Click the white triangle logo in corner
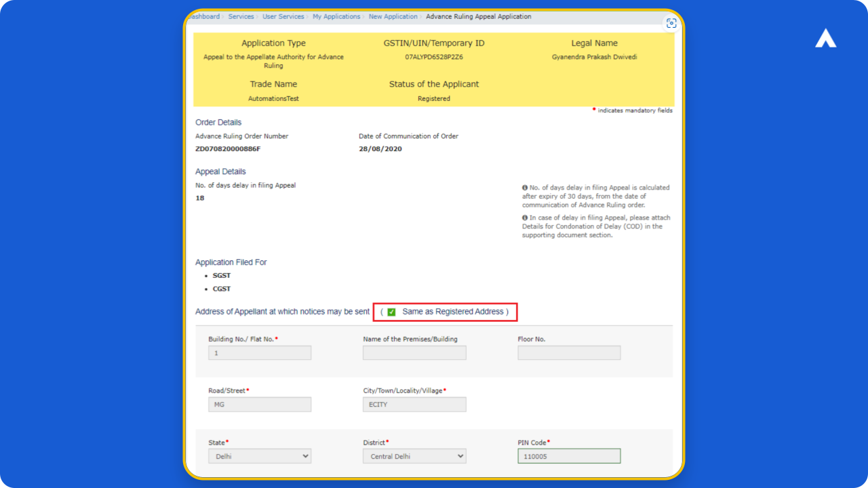 point(825,39)
